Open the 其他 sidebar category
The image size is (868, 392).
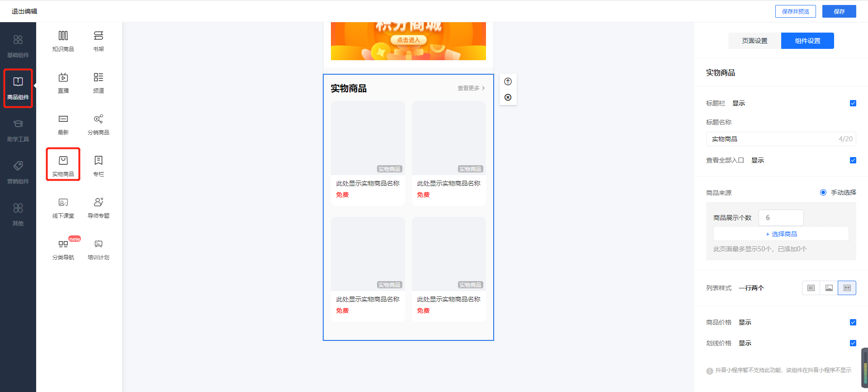[x=18, y=215]
